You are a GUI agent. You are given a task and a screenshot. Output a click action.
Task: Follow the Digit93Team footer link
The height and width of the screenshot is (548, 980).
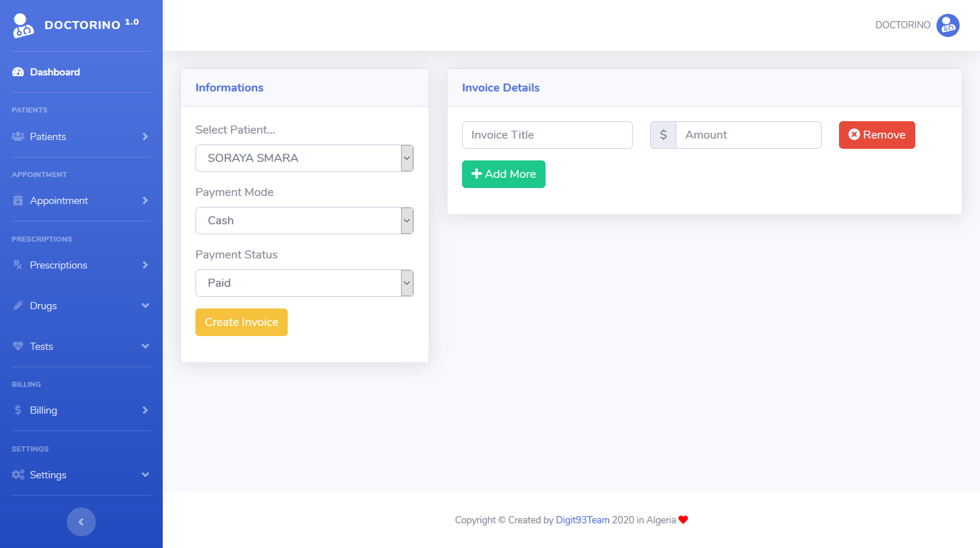point(583,520)
